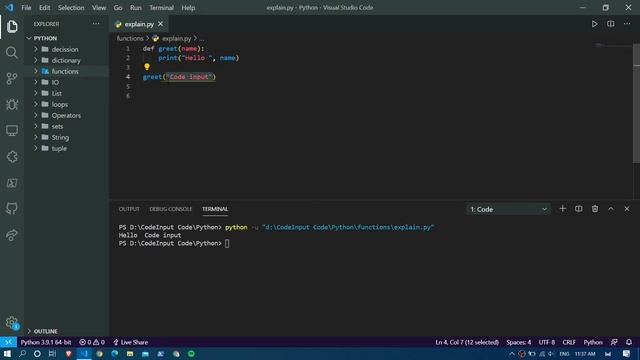Screen dimensions: 640x360
Task: Kill the terminal with trash icon
Action: coord(595,209)
